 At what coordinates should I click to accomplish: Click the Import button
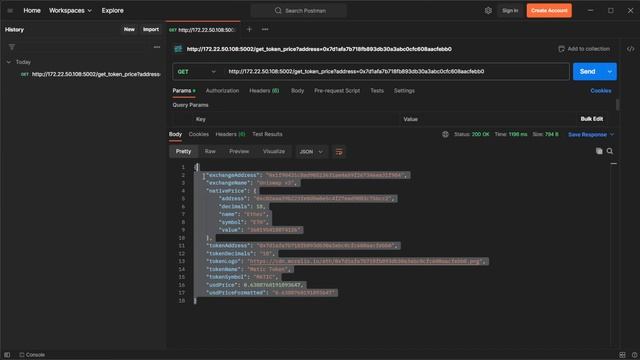pyautogui.click(x=151, y=29)
